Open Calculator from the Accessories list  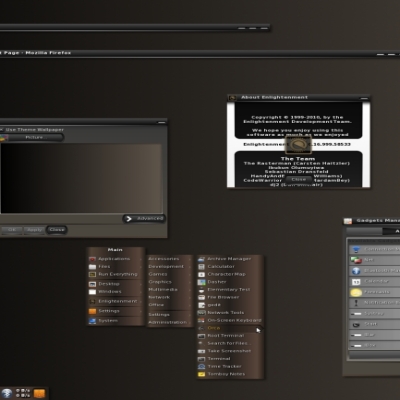pyautogui.click(x=230, y=266)
